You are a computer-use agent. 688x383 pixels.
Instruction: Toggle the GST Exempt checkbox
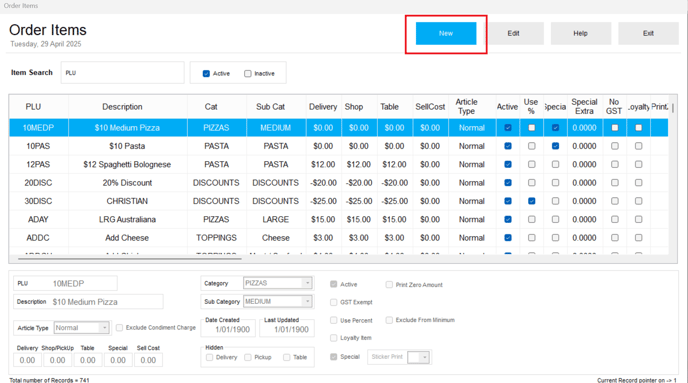[x=333, y=302]
